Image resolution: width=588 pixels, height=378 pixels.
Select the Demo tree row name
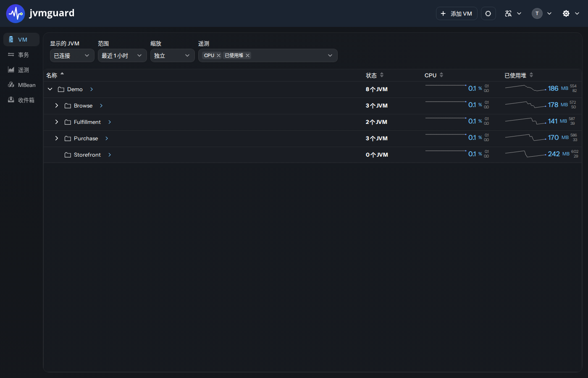tap(75, 89)
